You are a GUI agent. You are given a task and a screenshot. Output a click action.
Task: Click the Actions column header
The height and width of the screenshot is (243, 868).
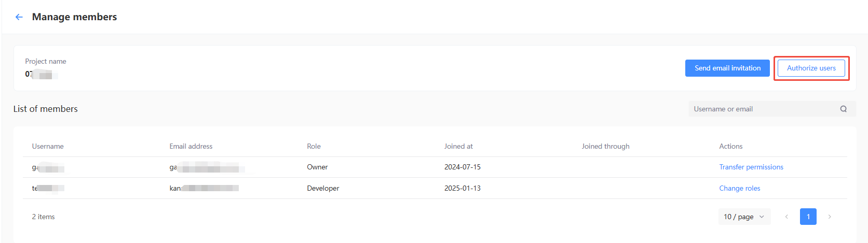(x=730, y=146)
